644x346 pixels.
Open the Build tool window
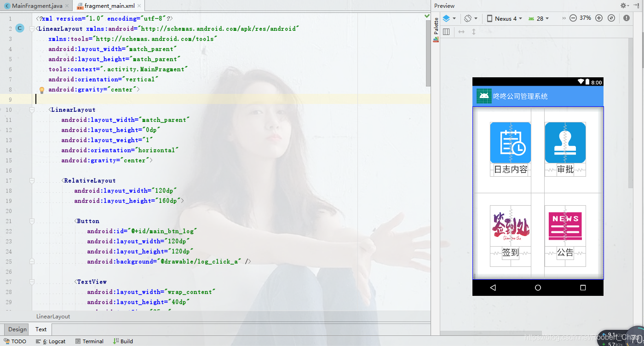click(x=123, y=341)
